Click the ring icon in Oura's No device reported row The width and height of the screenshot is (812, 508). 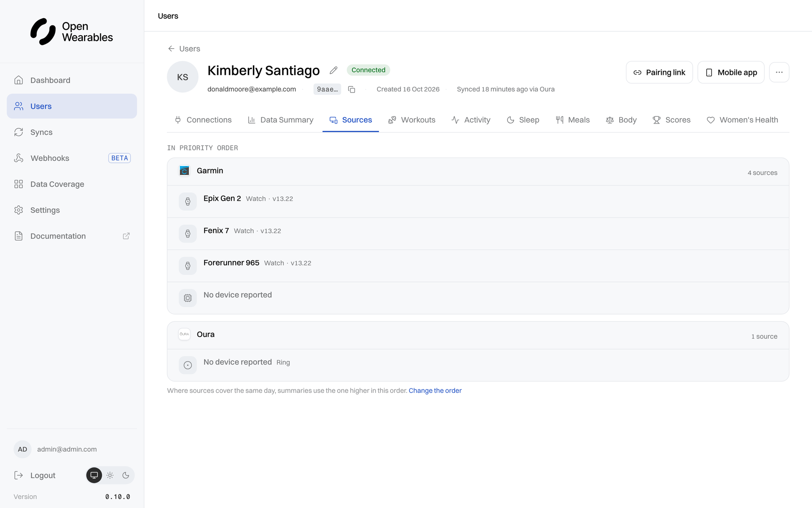point(188,365)
